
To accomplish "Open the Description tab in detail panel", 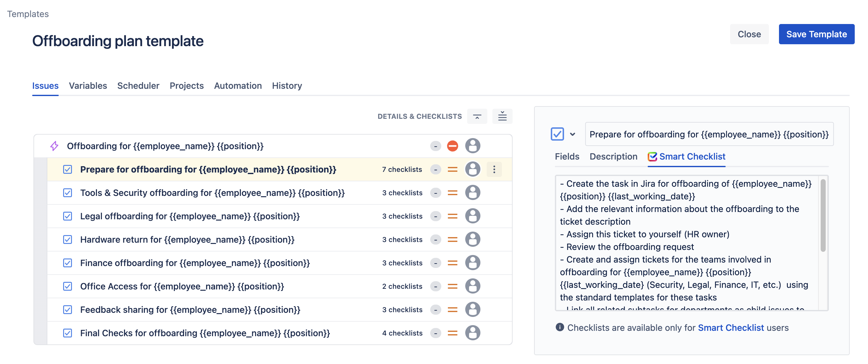I will [x=613, y=156].
